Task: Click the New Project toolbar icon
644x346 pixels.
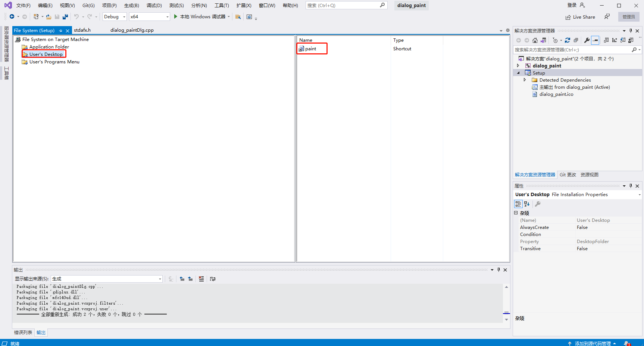Action: click(x=36, y=16)
